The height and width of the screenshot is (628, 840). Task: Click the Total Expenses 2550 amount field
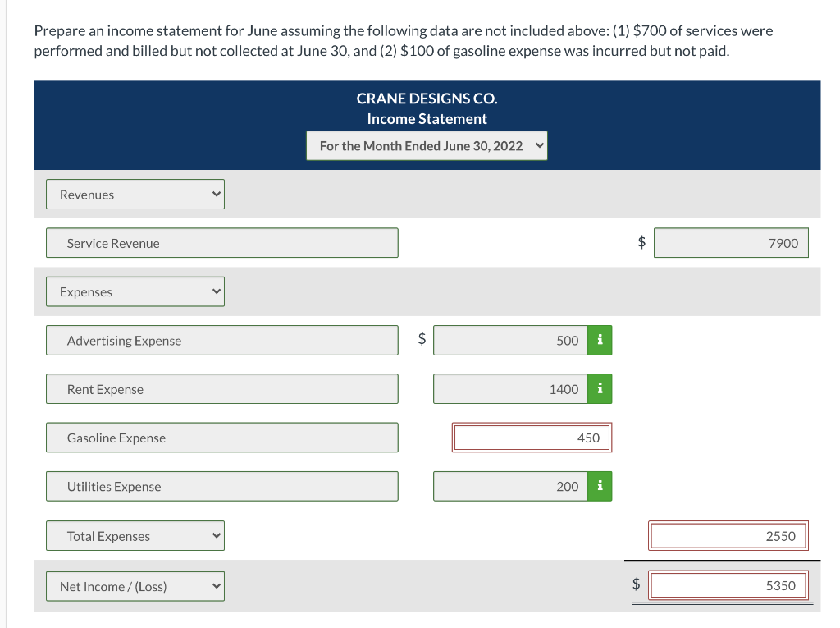click(728, 536)
